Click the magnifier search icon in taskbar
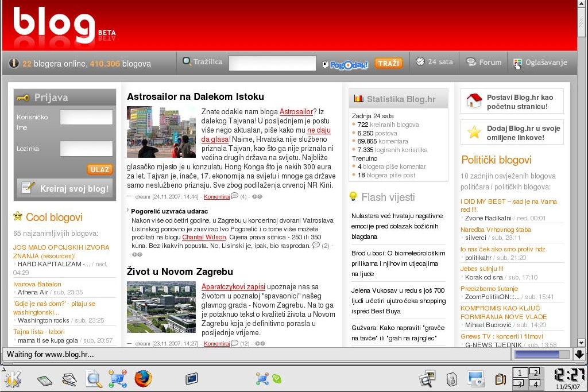Image resolution: width=588 pixels, height=392 pixels. [94, 379]
